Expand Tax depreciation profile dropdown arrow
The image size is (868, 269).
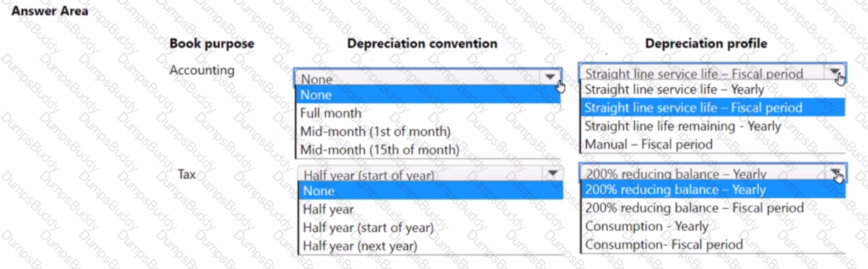click(x=835, y=173)
